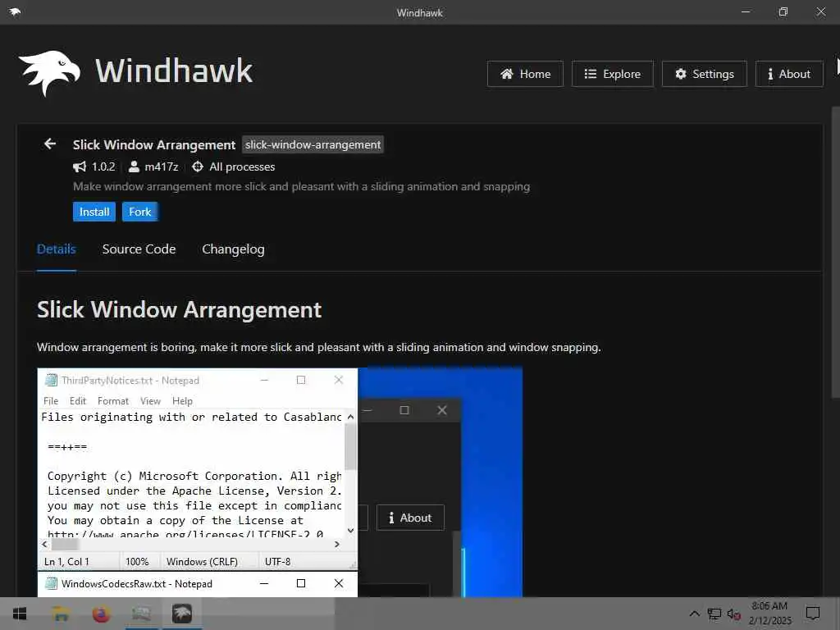The image size is (840, 630).
Task: Click the Slick Window Arrangement main heading
Action: [179, 309]
